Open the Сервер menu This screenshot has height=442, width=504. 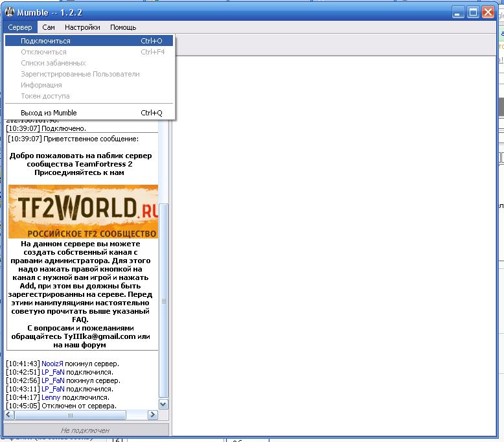pyautogui.click(x=20, y=27)
